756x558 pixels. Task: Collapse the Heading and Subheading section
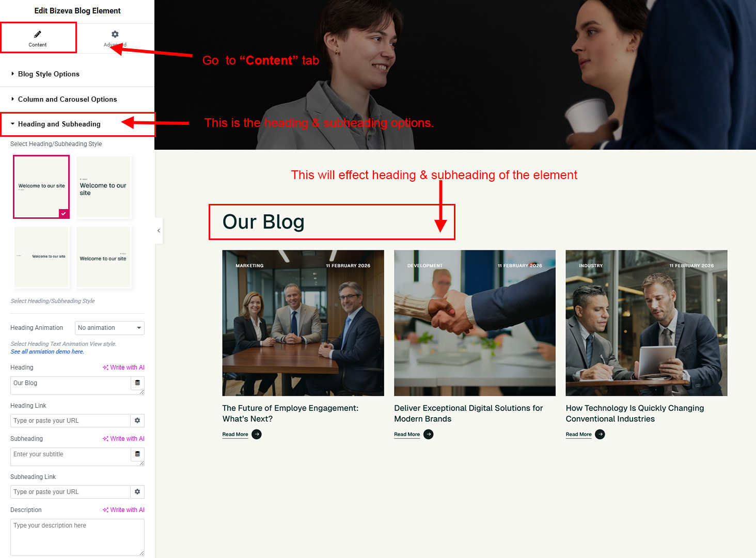click(59, 124)
